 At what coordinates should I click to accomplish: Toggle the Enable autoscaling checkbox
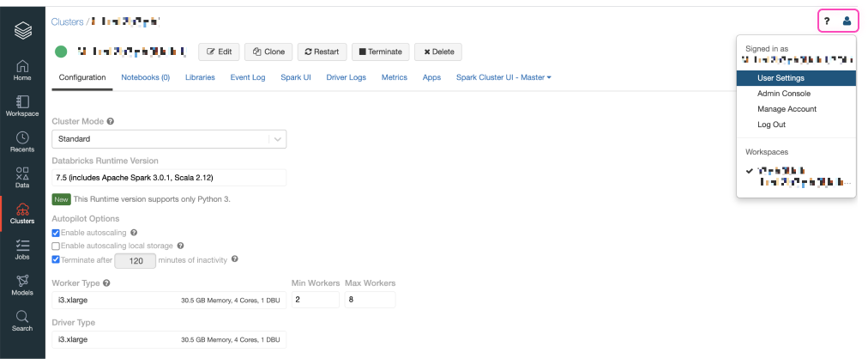pyautogui.click(x=57, y=233)
